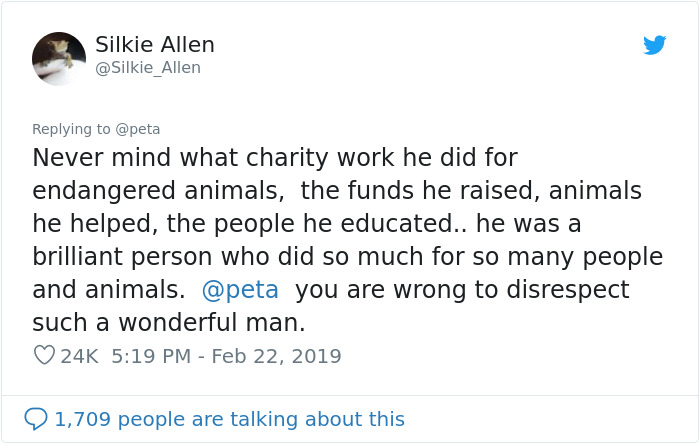Viewport: 700px width, 444px height.
Task: Open "1,709 people are talking about this"
Action: [230, 419]
